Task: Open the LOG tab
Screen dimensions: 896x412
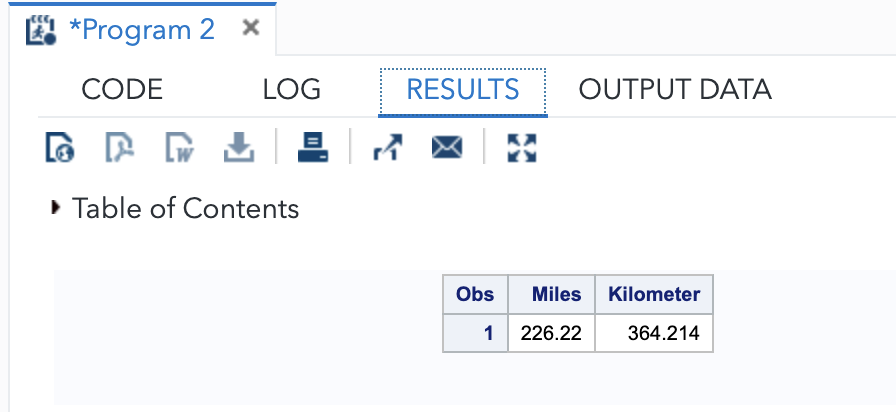Action: [291, 90]
